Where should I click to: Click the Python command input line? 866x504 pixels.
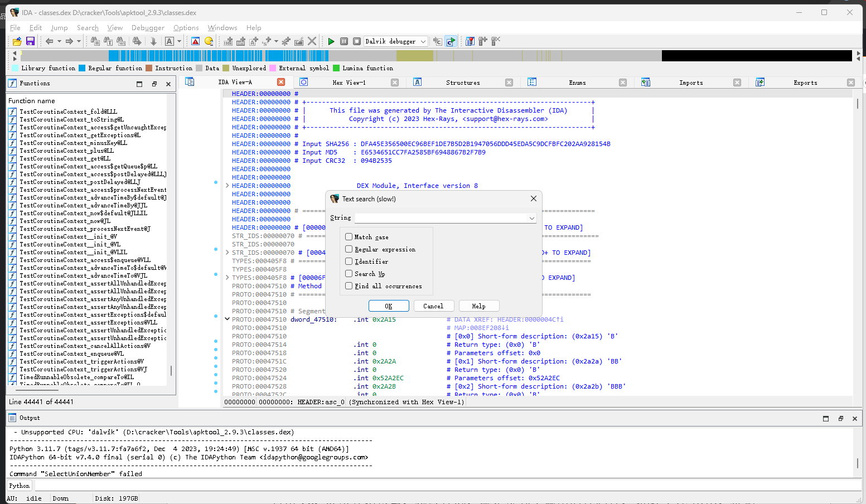tap(448, 486)
